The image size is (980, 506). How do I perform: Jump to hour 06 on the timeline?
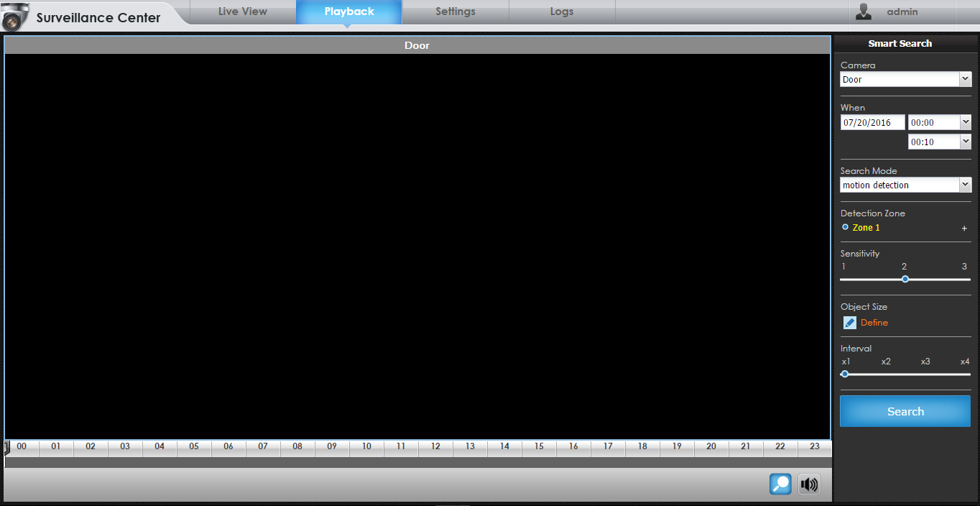[228, 446]
